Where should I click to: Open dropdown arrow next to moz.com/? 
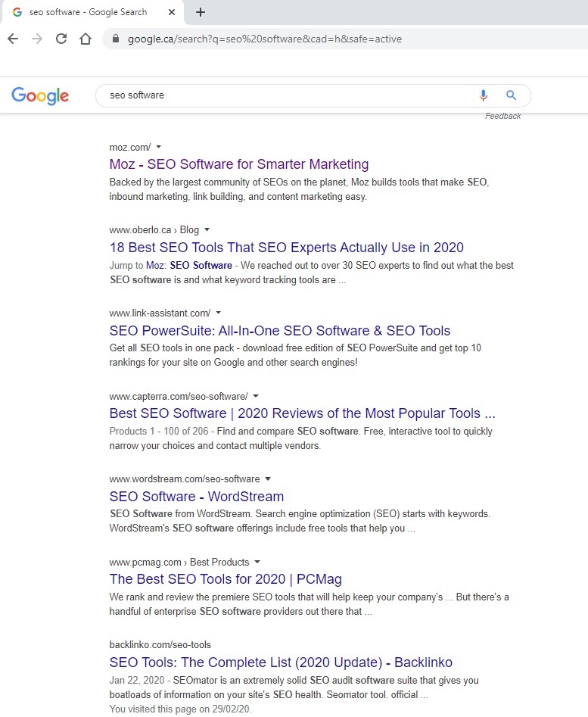pyautogui.click(x=158, y=147)
